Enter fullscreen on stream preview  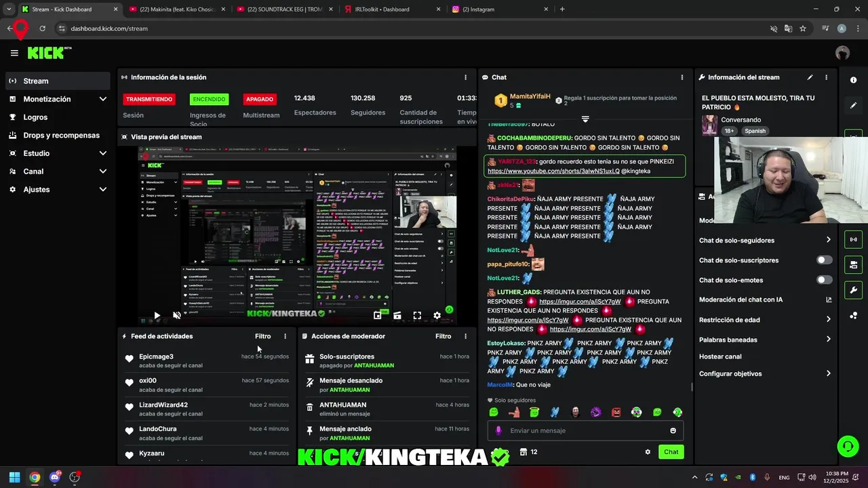(417, 315)
